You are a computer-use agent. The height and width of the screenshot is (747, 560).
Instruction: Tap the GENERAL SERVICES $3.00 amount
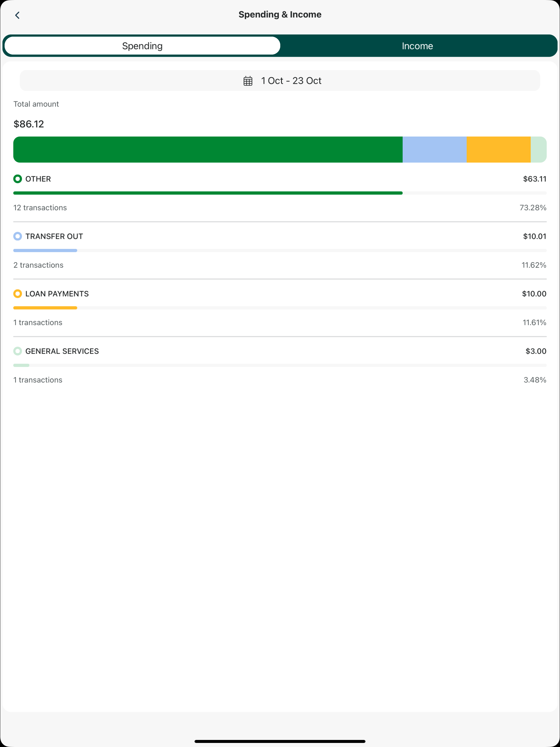tap(536, 351)
